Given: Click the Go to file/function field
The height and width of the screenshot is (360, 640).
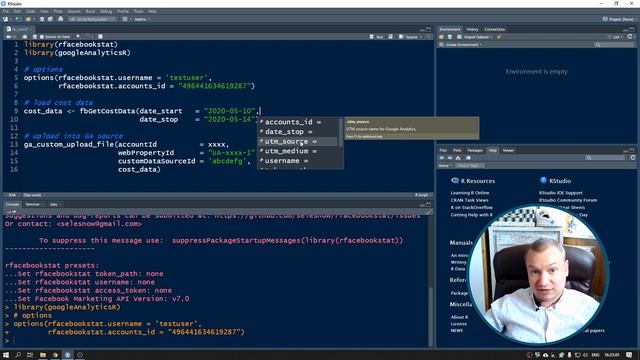Looking at the screenshot, I should coord(92,19).
